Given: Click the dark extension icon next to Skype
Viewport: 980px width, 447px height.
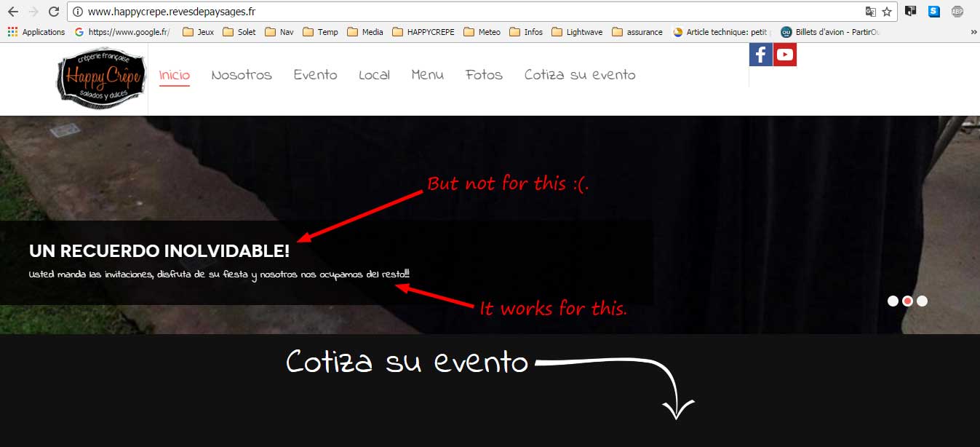Looking at the screenshot, I should click(910, 12).
